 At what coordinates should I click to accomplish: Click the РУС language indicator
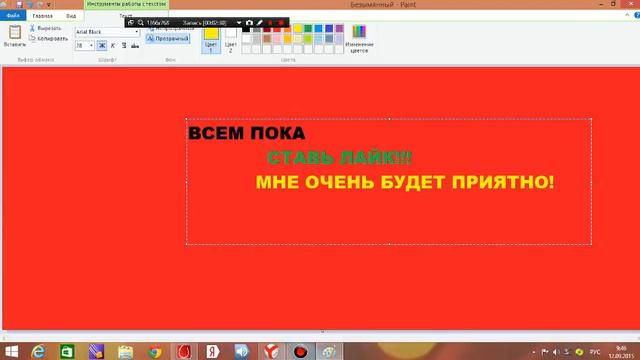pos(596,352)
